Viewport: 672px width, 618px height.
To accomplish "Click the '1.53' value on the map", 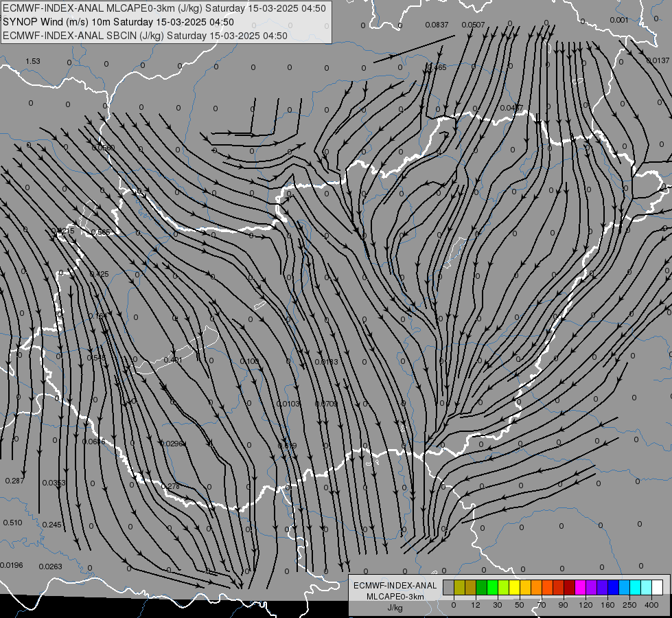I will point(33,61).
